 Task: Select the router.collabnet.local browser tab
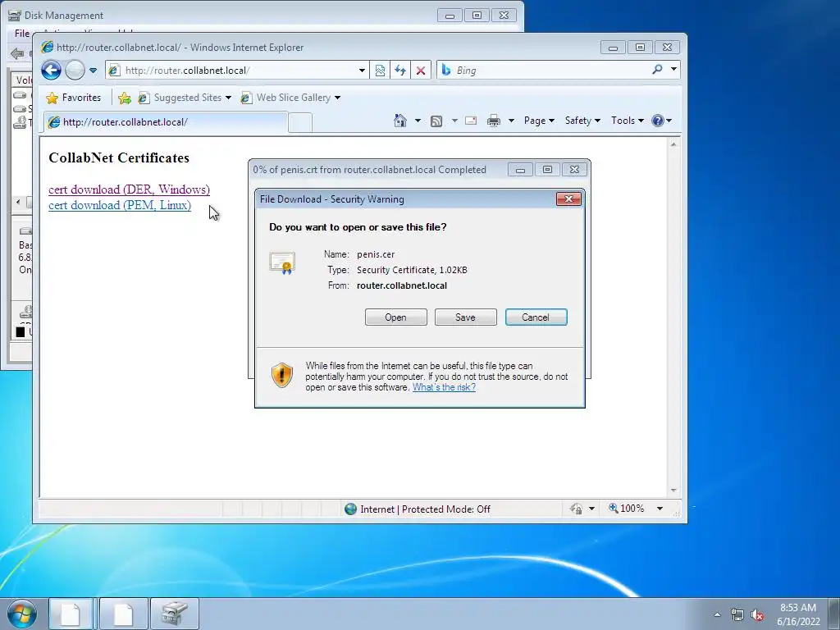pyautogui.click(x=166, y=122)
